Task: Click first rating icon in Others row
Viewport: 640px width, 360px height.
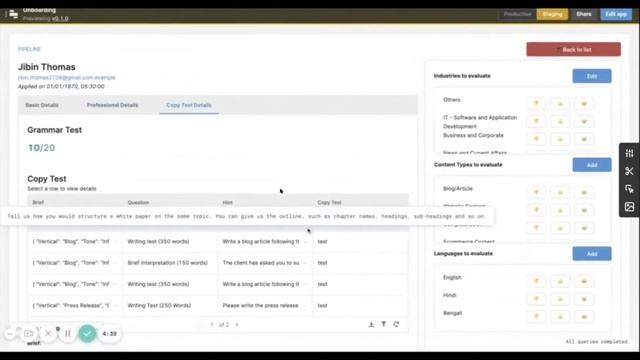Action: tap(536, 104)
